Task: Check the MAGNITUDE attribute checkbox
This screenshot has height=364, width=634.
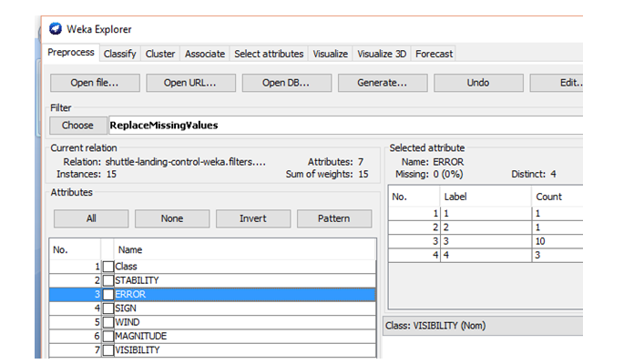Action: click(108, 336)
